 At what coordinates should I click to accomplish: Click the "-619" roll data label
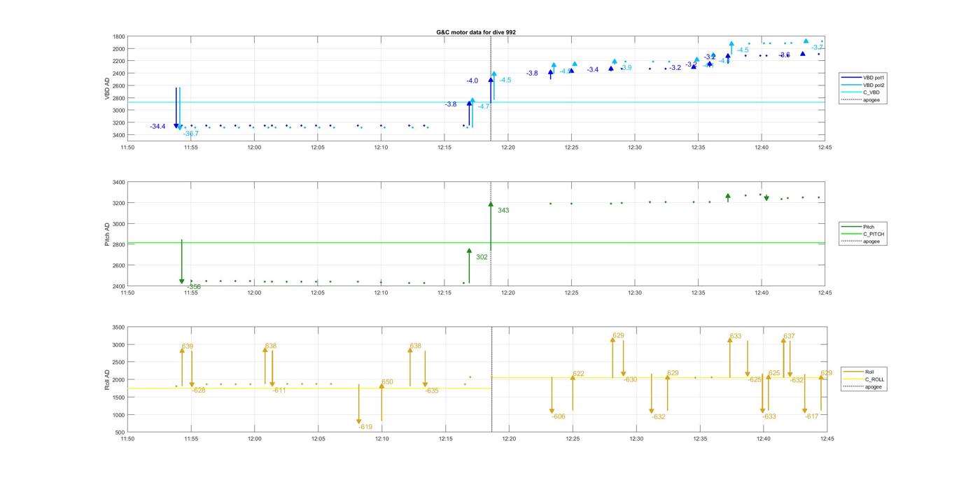[365, 427]
